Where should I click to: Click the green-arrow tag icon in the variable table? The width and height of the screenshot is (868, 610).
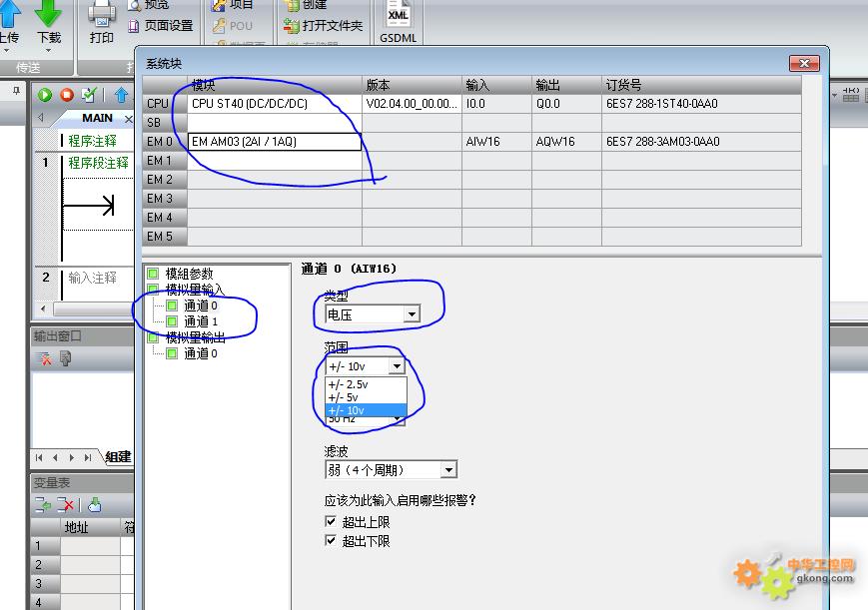[x=95, y=505]
